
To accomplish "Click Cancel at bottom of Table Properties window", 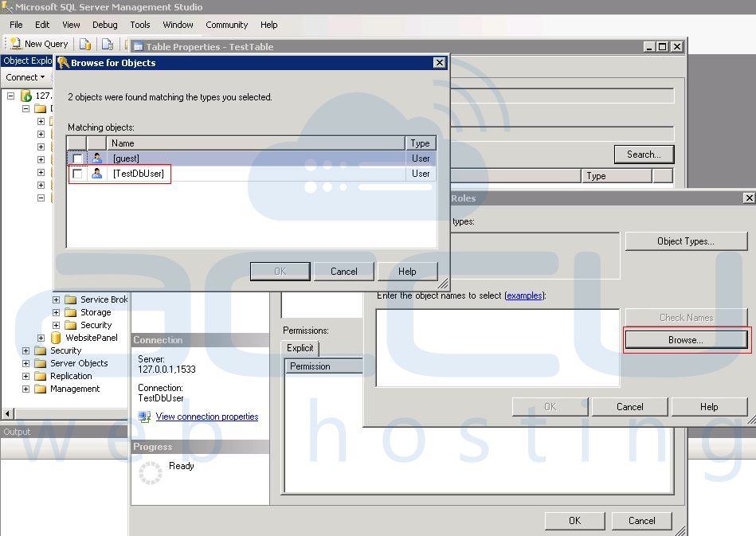I will pyautogui.click(x=642, y=521).
